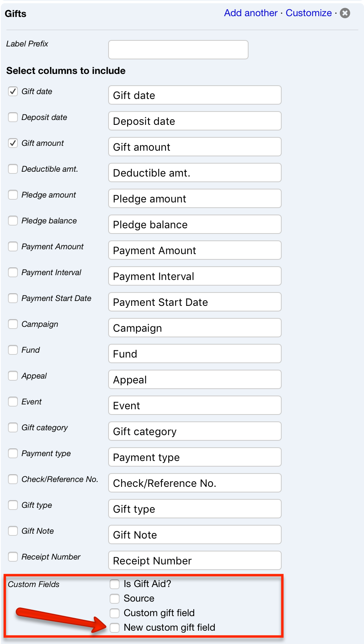
Task: Check the Campaign column checkbox
Action: click(x=13, y=324)
